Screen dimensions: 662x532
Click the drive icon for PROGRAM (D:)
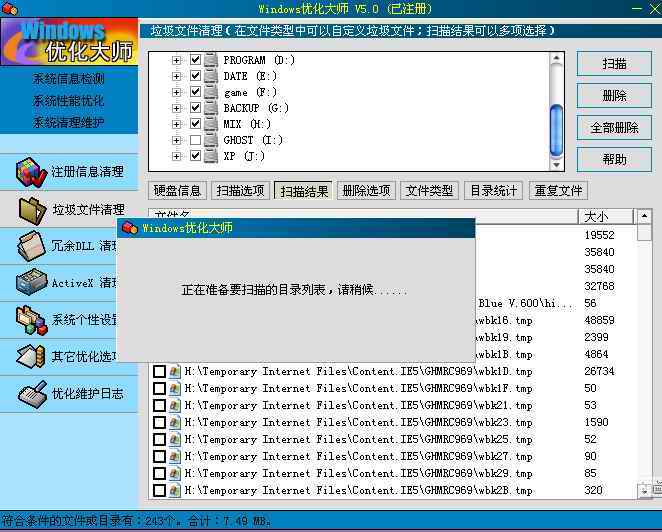tap(211, 60)
